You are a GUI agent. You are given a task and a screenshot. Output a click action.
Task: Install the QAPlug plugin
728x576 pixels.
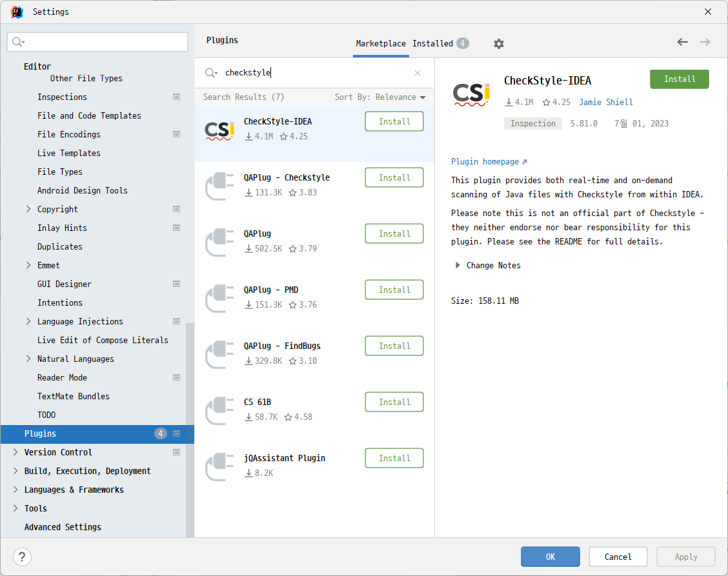coord(394,234)
